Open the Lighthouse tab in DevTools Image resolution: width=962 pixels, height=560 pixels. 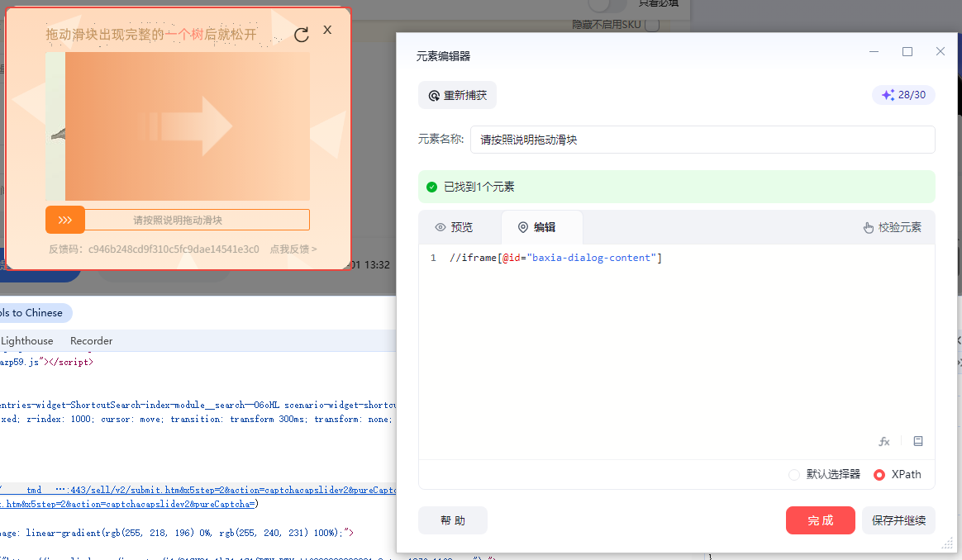(27, 341)
